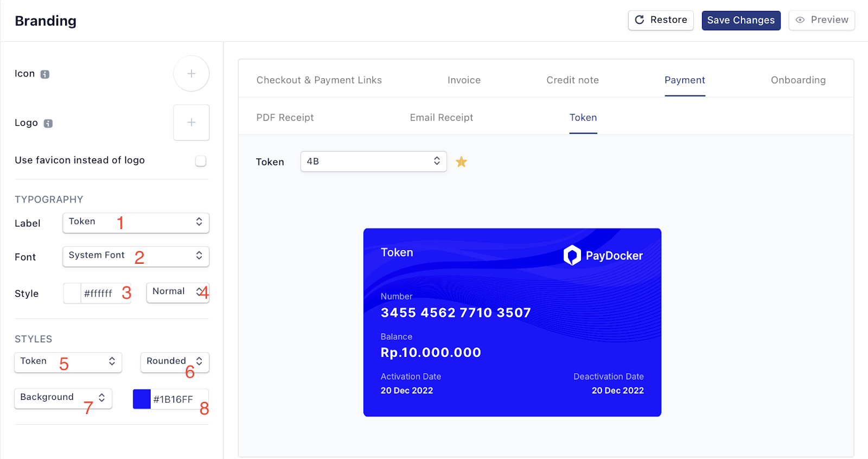The image size is (868, 459).
Task: Open the Rounded corner style dropdown
Action: [x=175, y=362]
